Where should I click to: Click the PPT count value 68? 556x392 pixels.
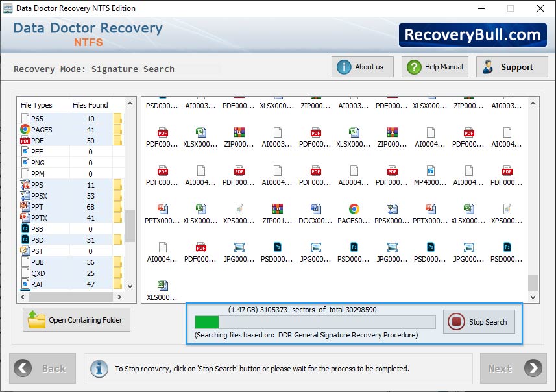tap(91, 207)
